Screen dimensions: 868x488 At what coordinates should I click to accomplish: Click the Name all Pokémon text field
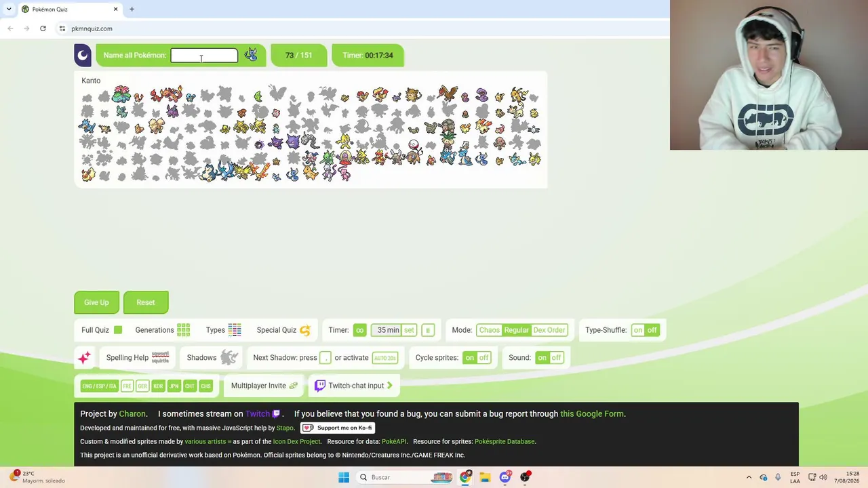pyautogui.click(x=204, y=56)
